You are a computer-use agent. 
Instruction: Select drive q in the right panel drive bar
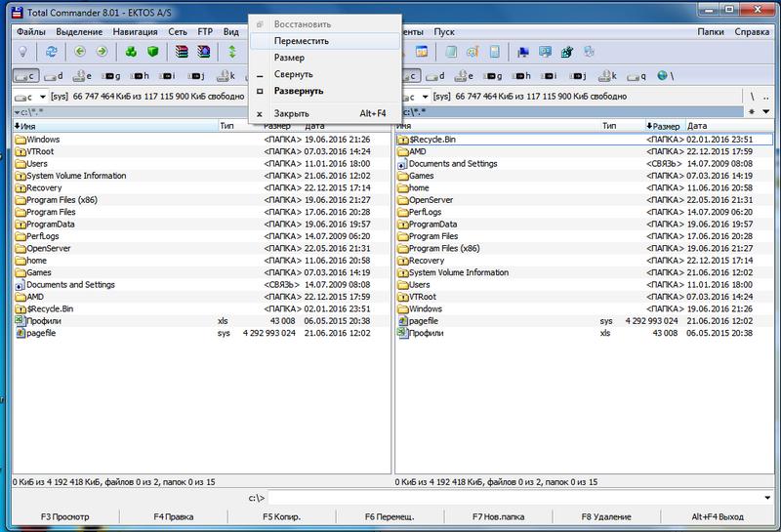[x=637, y=76]
